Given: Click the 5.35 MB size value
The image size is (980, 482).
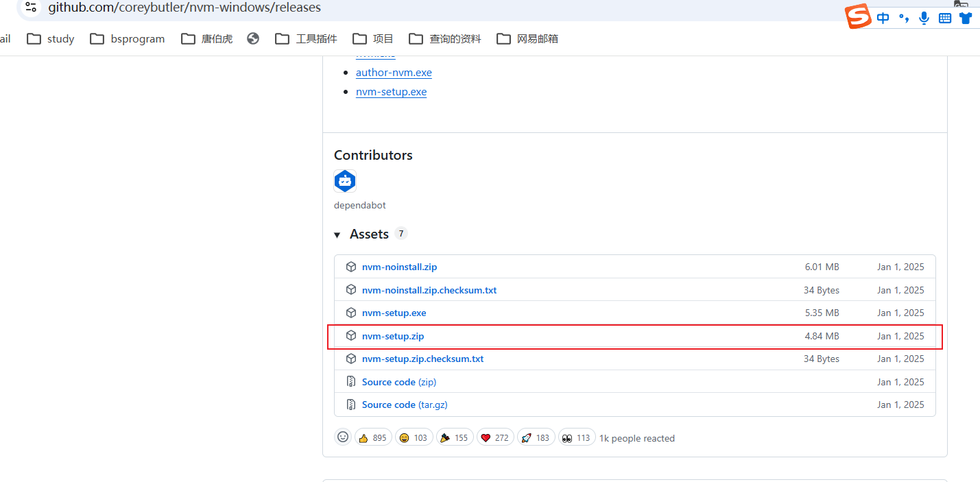Looking at the screenshot, I should click(x=822, y=313).
